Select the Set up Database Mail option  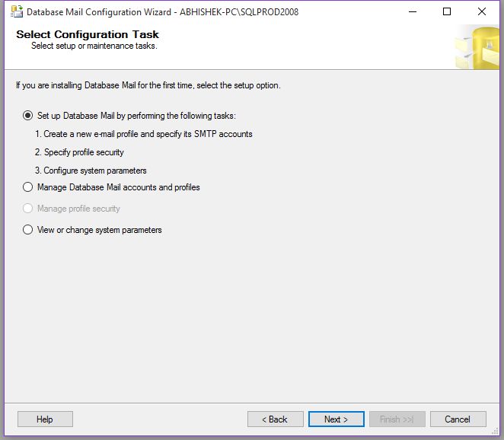[28, 116]
